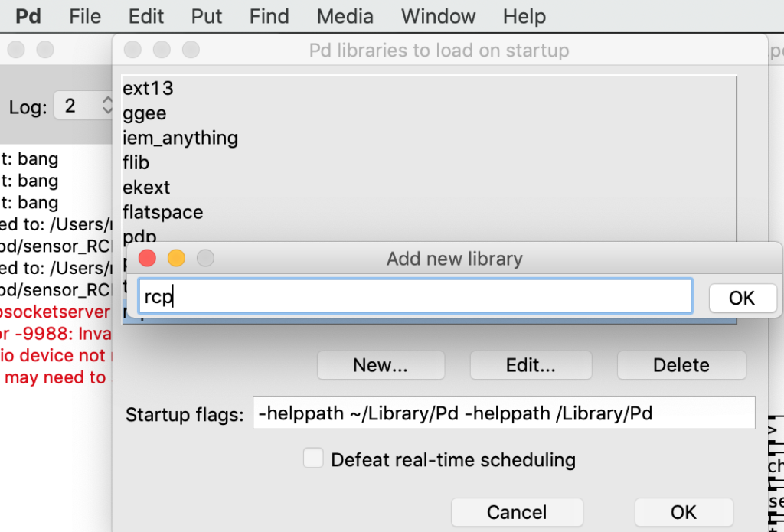Screen dimensions: 784x532
Task: Confirm startup libraries dialog with OK
Action: pos(684,512)
